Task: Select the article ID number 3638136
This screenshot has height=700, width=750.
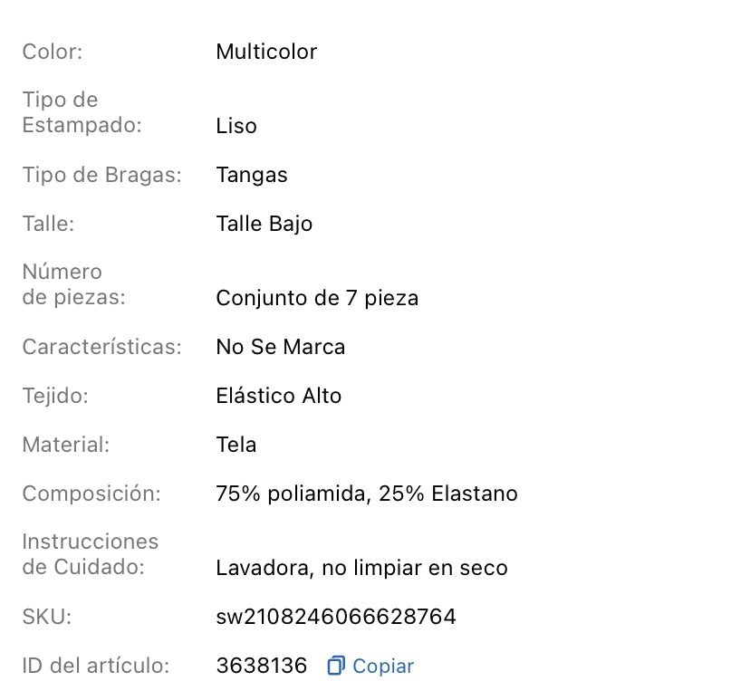Action: tap(262, 665)
